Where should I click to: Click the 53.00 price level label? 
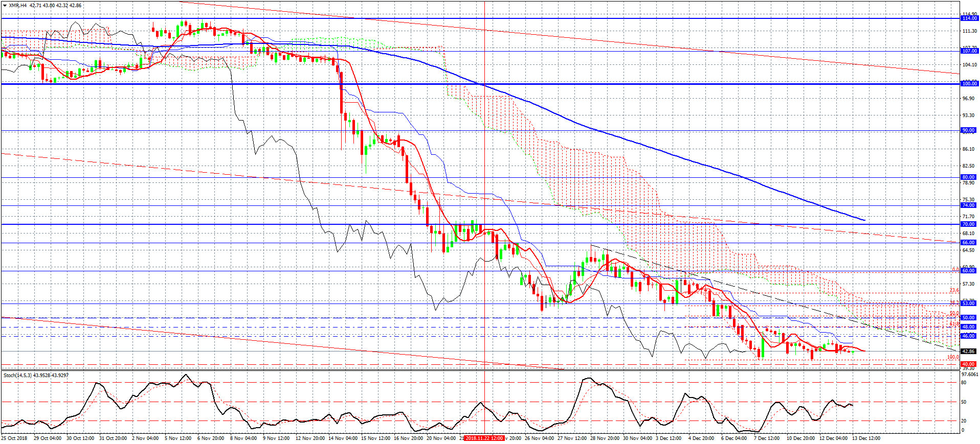pos(968,303)
